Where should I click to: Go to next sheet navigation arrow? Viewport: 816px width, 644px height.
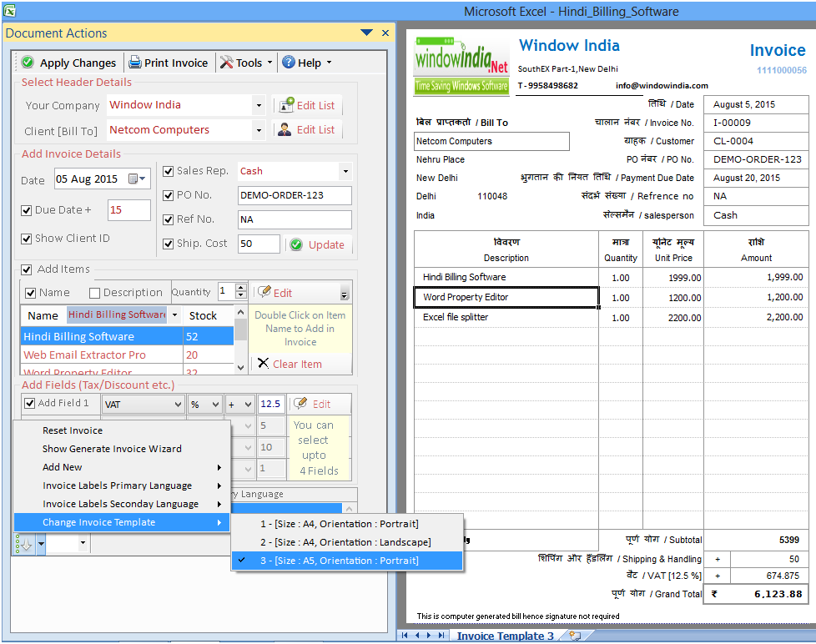[429, 635]
